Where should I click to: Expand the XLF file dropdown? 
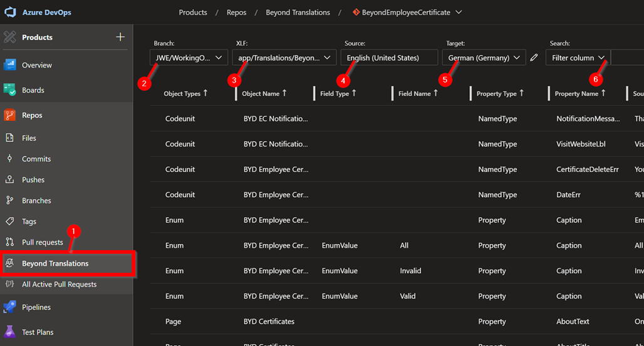[x=284, y=58]
